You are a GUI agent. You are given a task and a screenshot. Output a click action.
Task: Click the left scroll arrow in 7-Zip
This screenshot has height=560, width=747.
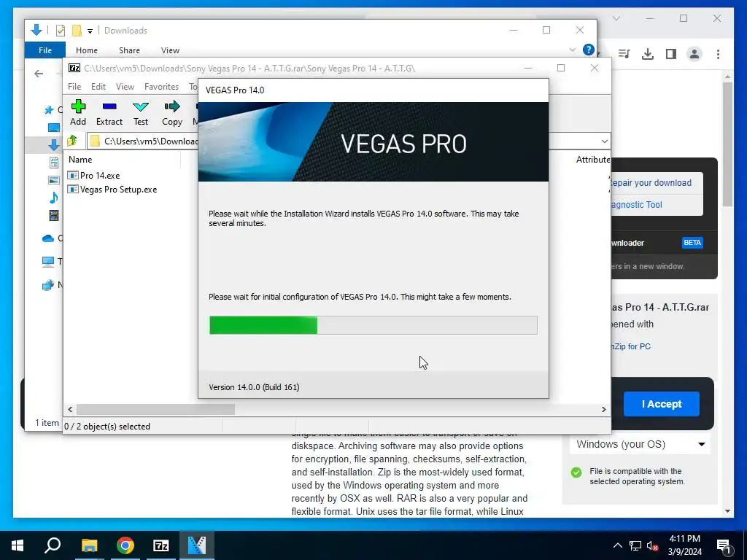pyautogui.click(x=70, y=410)
